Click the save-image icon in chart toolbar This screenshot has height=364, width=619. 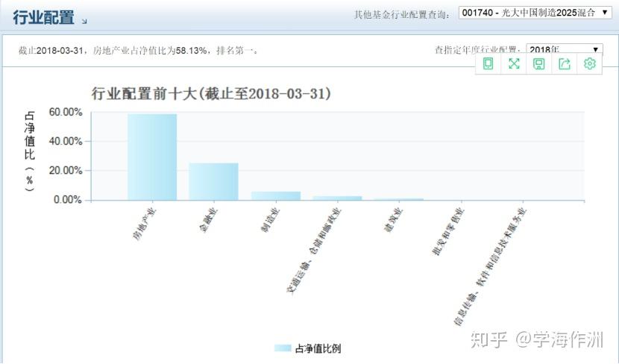(x=539, y=64)
